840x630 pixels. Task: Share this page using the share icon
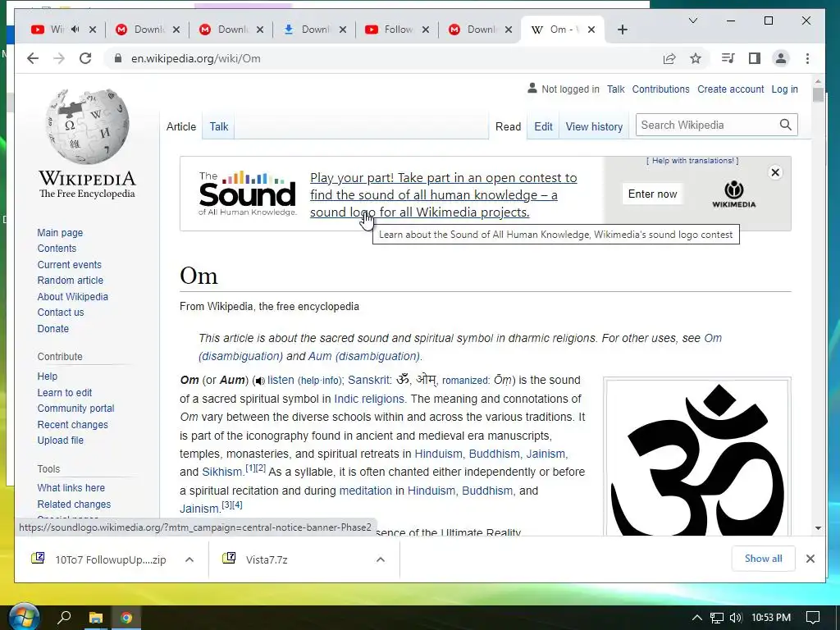tap(669, 58)
